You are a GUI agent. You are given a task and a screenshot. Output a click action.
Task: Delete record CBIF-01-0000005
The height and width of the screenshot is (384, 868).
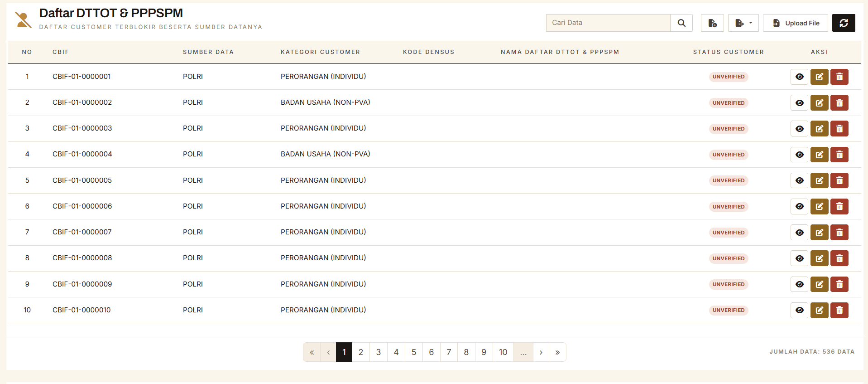(x=839, y=180)
